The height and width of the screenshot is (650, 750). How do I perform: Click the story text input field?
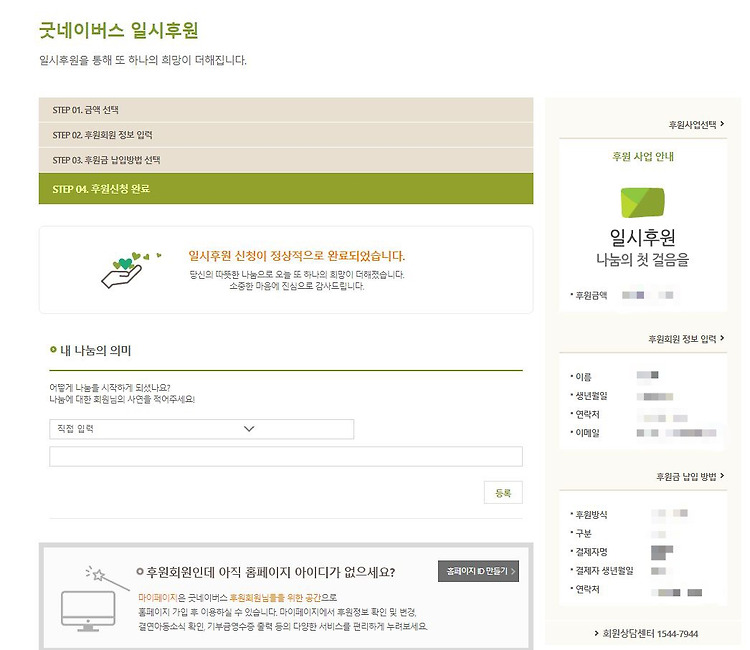point(286,456)
